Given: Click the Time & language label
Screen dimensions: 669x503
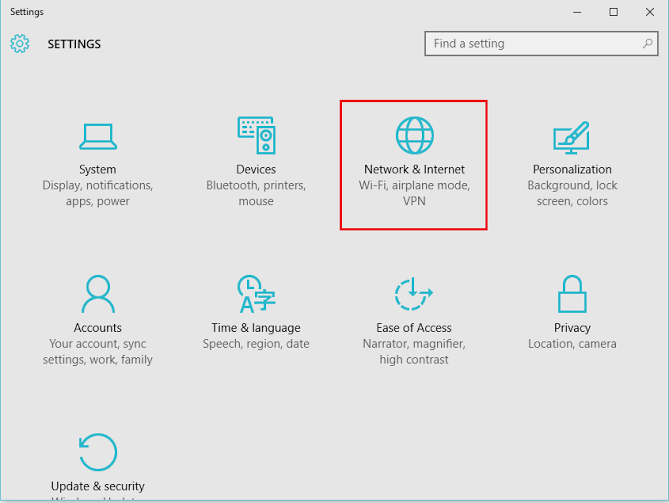Looking at the screenshot, I should (256, 328).
